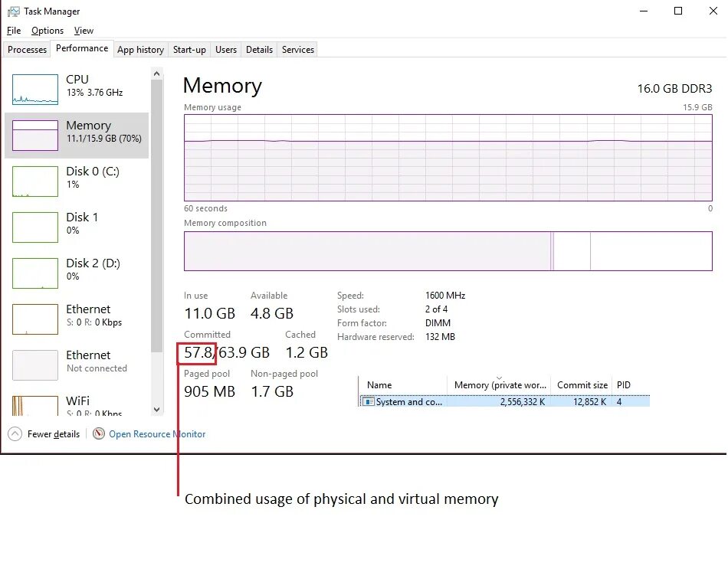Viewport: 728px width, 569px height.
Task: Open the WiFi performance graph
Action: (35, 406)
